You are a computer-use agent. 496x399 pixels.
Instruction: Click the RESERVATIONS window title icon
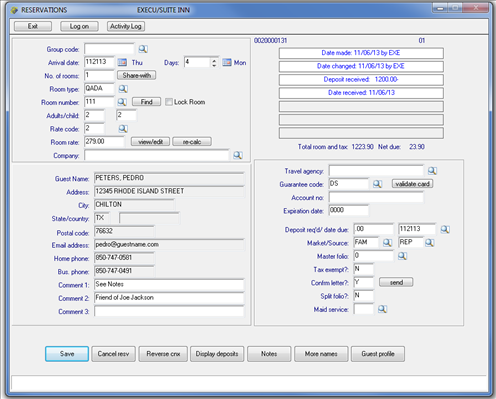pyautogui.click(x=14, y=10)
